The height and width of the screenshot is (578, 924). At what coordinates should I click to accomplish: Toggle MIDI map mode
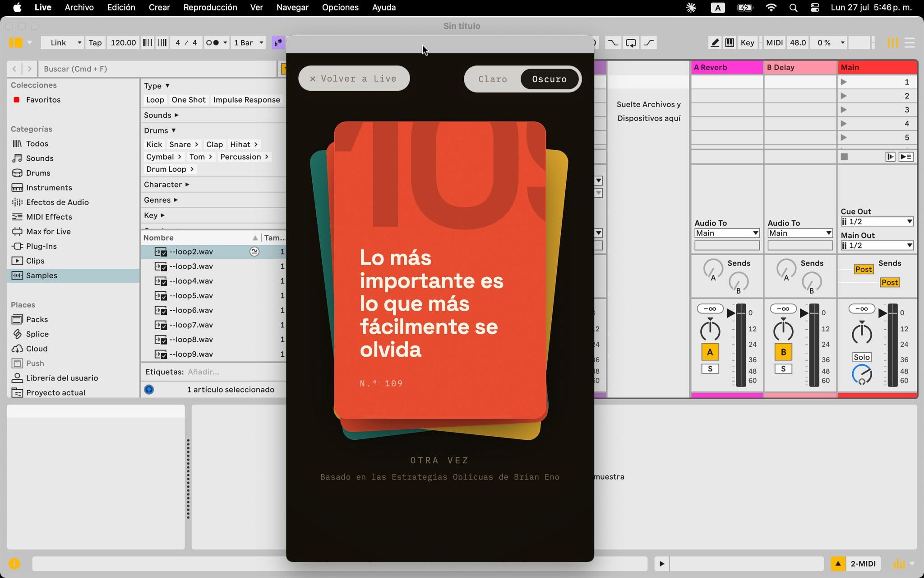click(774, 42)
